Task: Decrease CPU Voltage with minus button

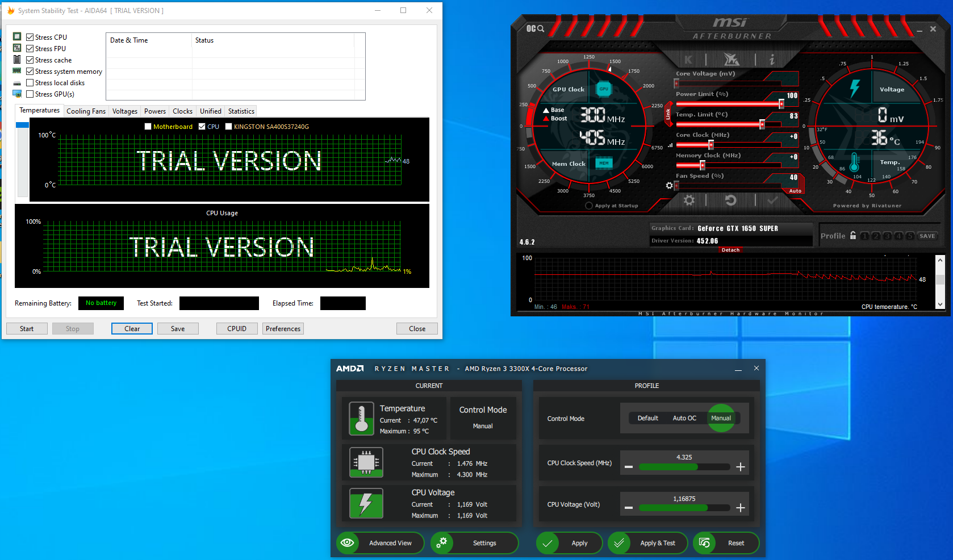Action: point(629,508)
